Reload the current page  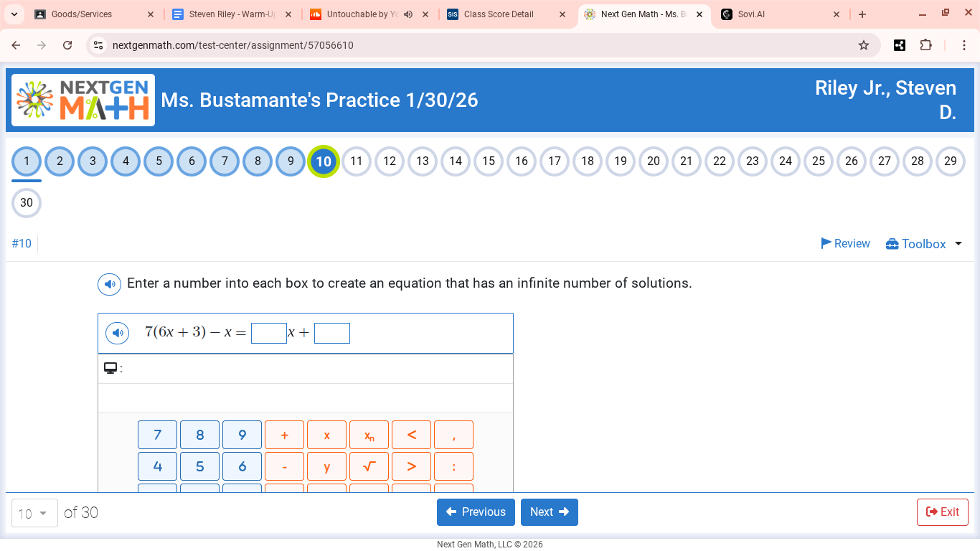[67, 44]
